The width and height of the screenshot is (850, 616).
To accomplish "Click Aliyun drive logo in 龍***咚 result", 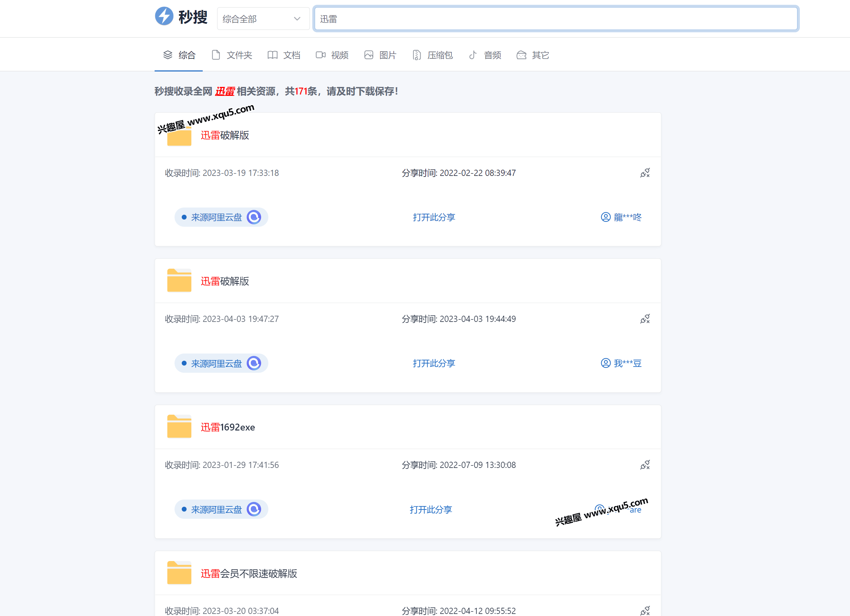I will 254,217.
